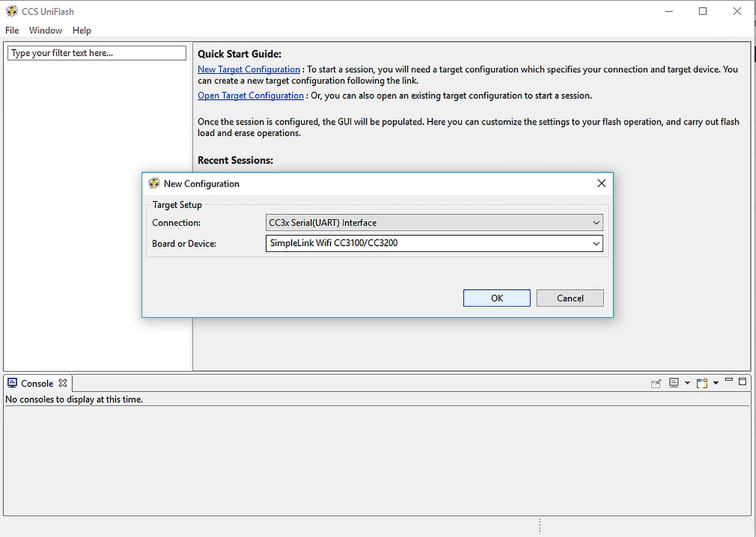Viewport: 756px width, 537px height.
Task: Click the Open Console icon
Action: (702, 383)
